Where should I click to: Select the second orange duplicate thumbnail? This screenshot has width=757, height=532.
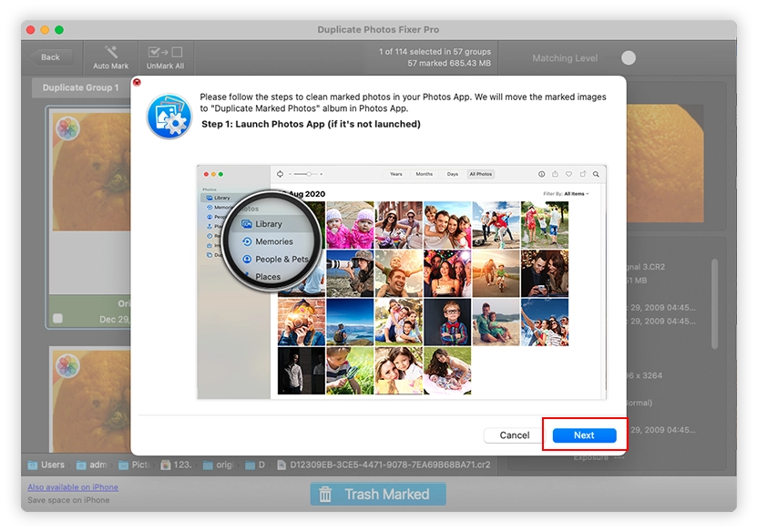(x=91, y=402)
